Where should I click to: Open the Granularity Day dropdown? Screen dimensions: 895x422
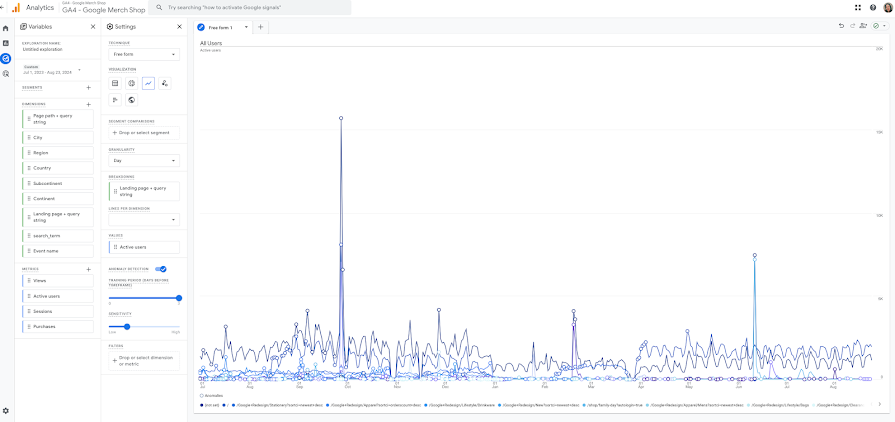click(x=144, y=161)
